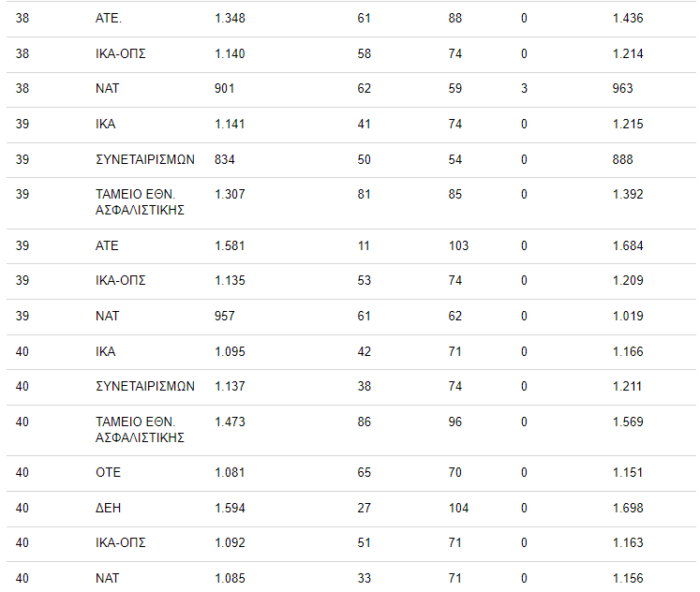Select the value 1.569 cell
This screenshot has height=592, width=700.
628,422
